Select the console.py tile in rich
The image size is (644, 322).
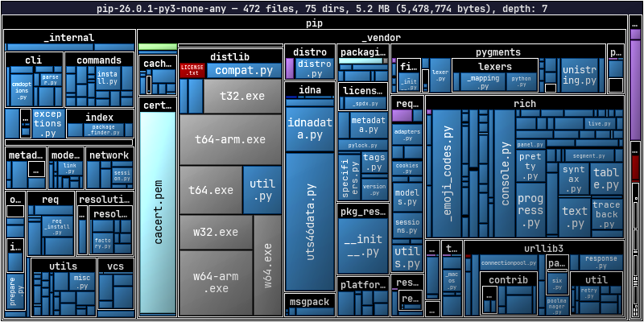click(505, 173)
